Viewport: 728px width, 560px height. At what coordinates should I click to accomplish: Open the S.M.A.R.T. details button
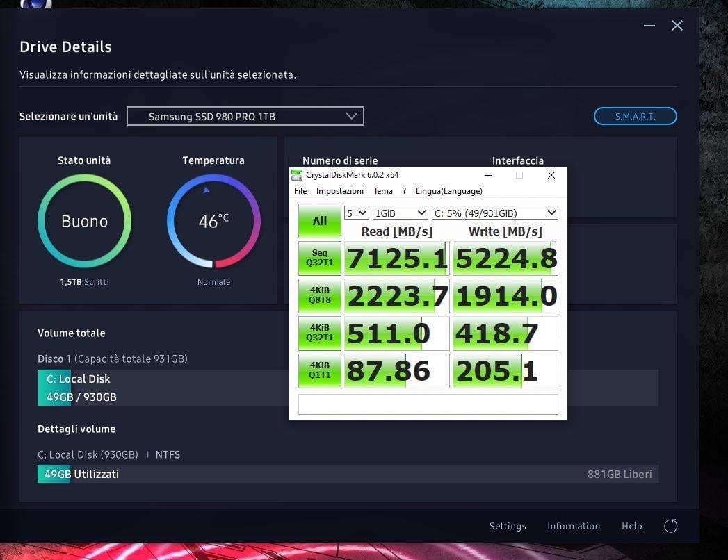[635, 116]
